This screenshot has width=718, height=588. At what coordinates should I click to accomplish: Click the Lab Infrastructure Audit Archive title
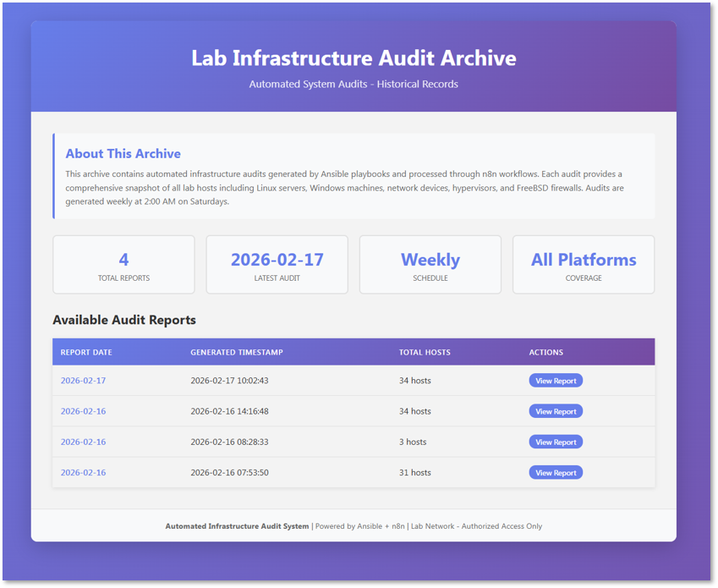pos(354,58)
